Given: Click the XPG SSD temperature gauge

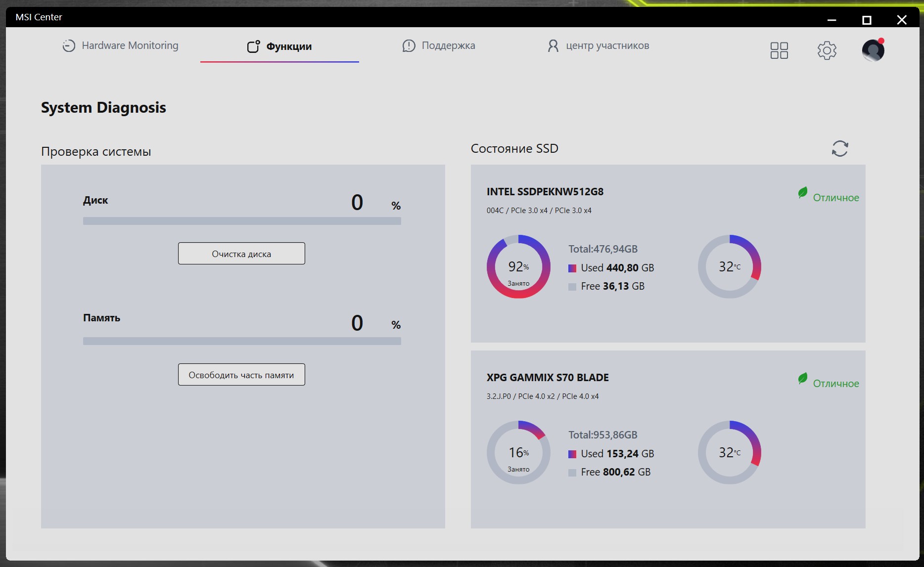Looking at the screenshot, I should pos(730,452).
